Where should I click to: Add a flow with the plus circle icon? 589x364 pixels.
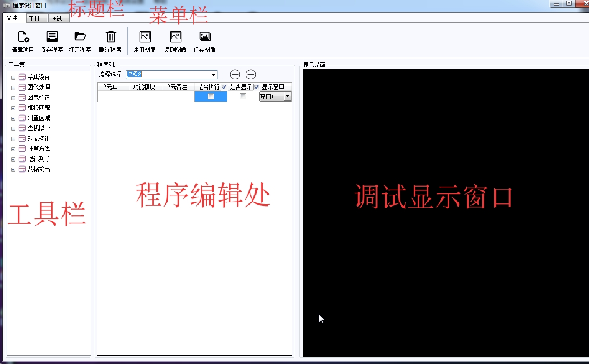[x=235, y=74]
